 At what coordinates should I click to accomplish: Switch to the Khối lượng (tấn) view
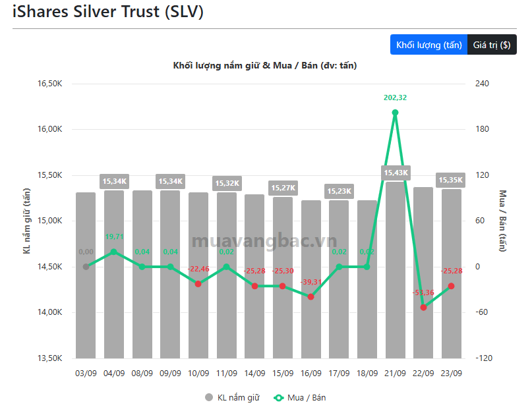coord(429,45)
